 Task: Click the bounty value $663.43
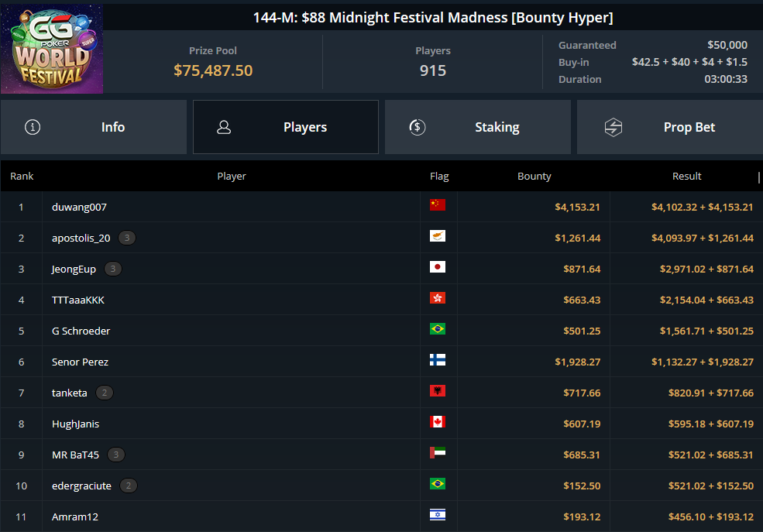(x=582, y=300)
